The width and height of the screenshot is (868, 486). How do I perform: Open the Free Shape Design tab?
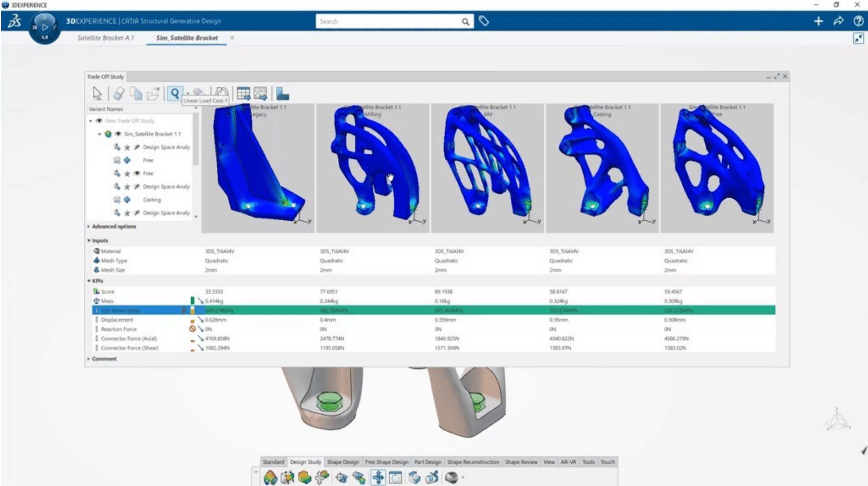pos(387,462)
